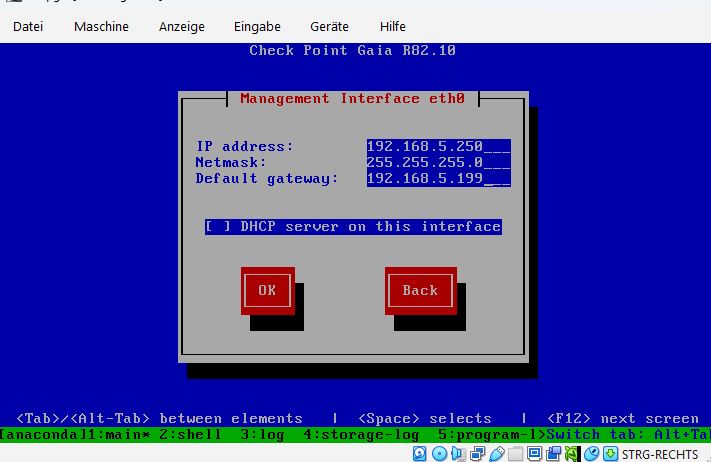This screenshot has width=711, height=462.
Task: Click the Netmask: label
Action: point(231,162)
